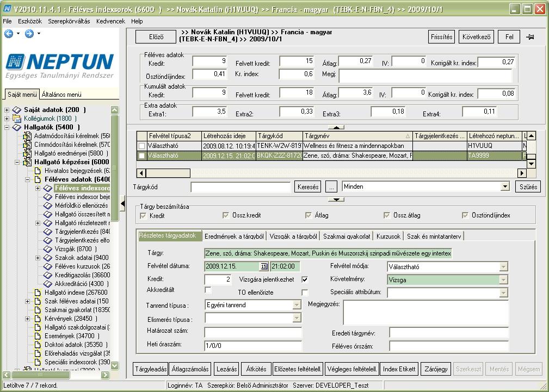Switch to Vizsgák a tárgyból tab
549x392 pixels.
point(293,237)
